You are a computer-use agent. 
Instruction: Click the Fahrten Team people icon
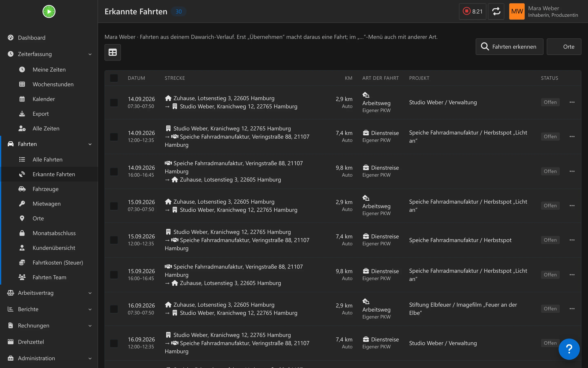(x=22, y=277)
